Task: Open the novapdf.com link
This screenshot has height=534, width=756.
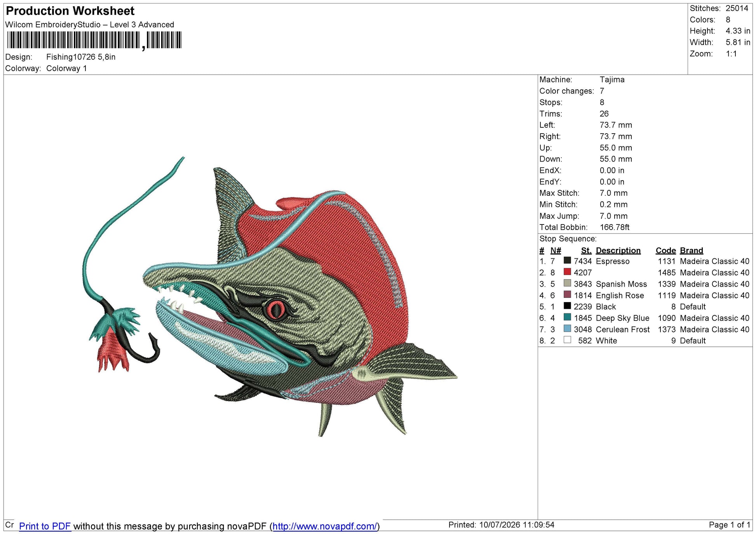Action: point(325,526)
